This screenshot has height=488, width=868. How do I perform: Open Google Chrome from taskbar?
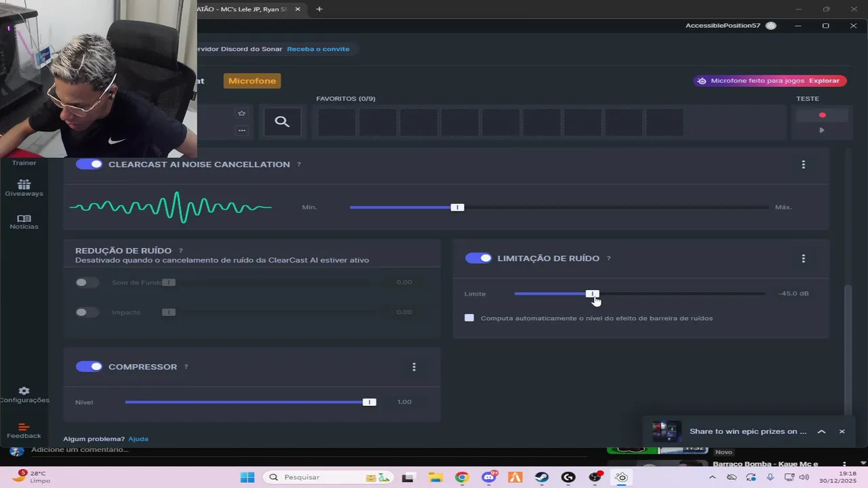462,477
